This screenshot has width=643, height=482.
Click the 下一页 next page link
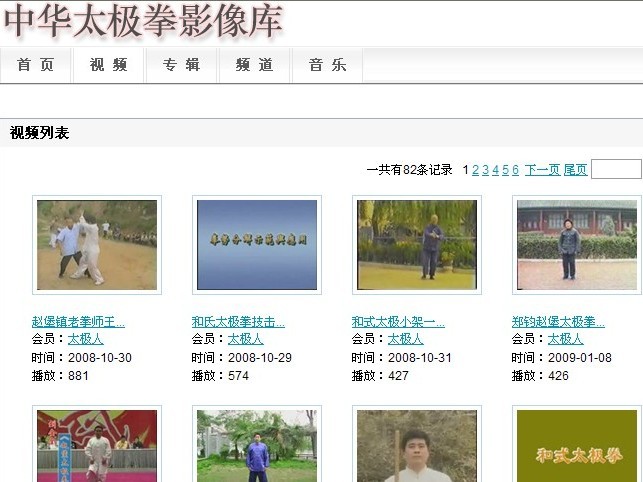(542, 170)
